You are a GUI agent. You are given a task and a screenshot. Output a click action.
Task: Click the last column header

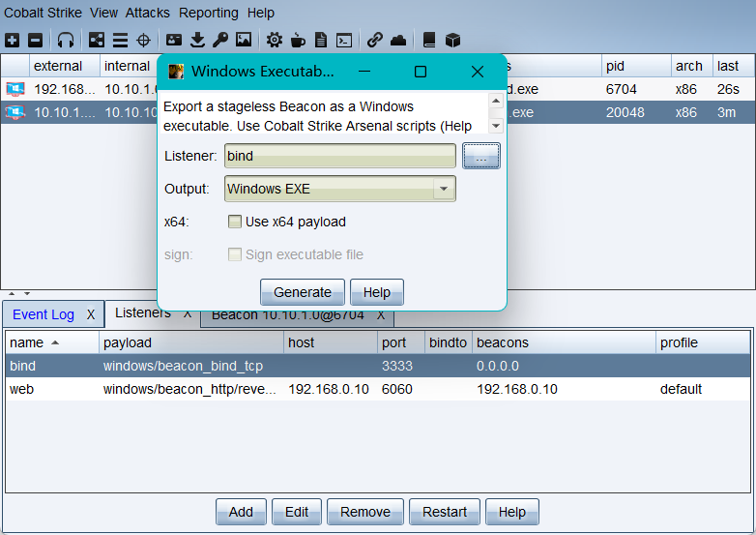tap(734, 66)
